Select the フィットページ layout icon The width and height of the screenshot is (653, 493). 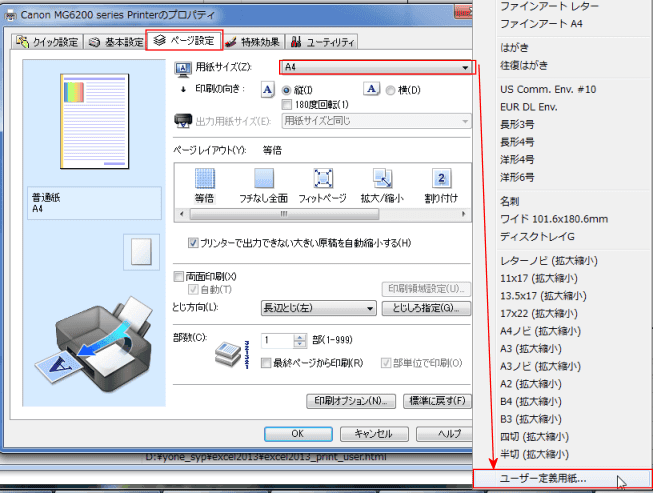coord(323,179)
